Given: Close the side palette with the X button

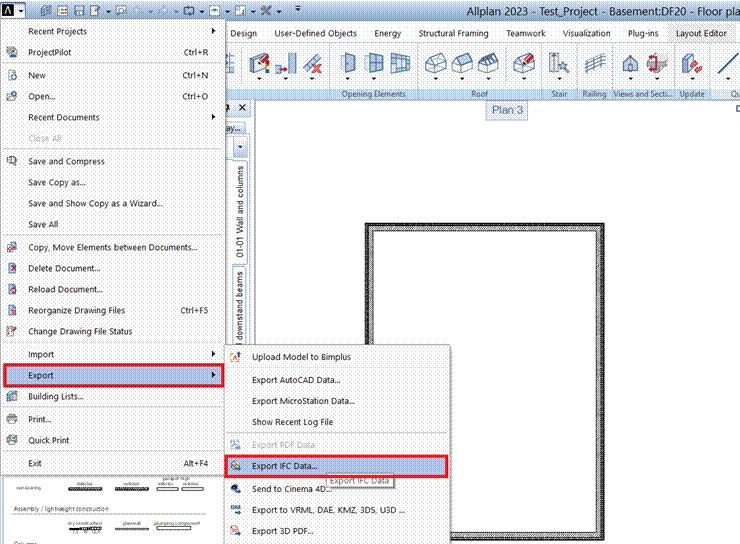Looking at the screenshot, I should coord(242,108).
